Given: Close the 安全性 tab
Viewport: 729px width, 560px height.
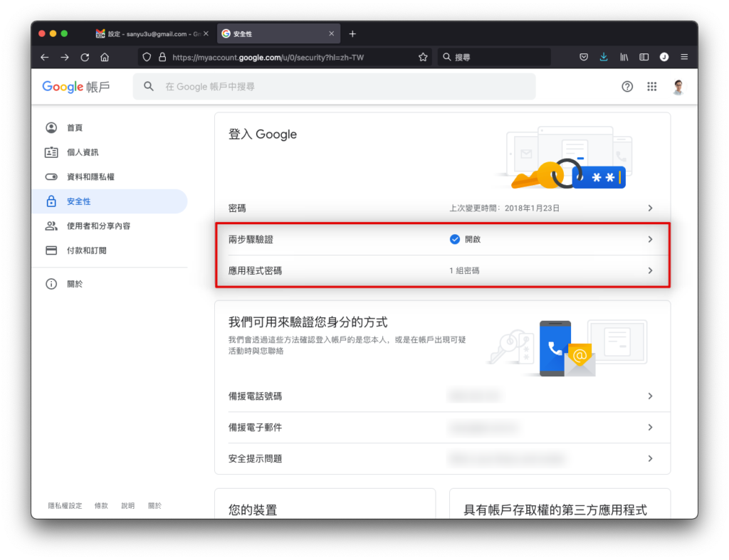Looking at the screenshot, I should pos(332,33).
